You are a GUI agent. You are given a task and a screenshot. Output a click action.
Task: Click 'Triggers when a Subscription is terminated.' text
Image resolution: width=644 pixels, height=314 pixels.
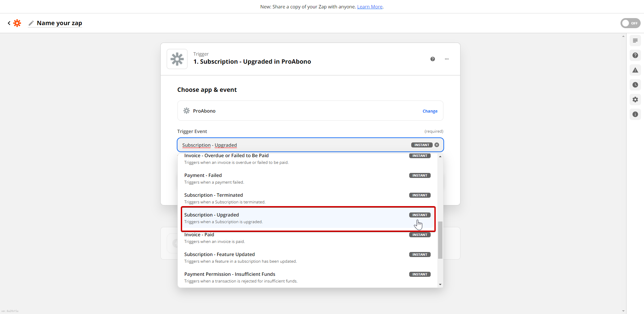[225, 202]
